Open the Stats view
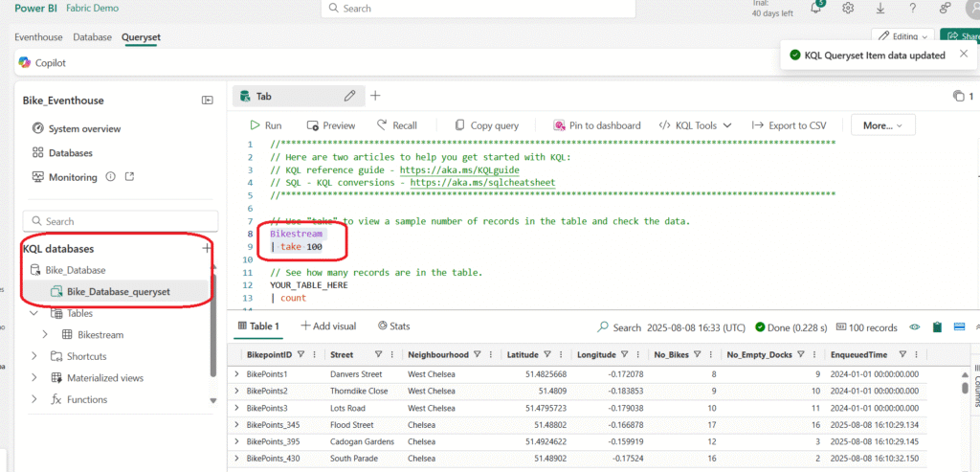Viewport: 980px width, 472px height. (394, 326)
